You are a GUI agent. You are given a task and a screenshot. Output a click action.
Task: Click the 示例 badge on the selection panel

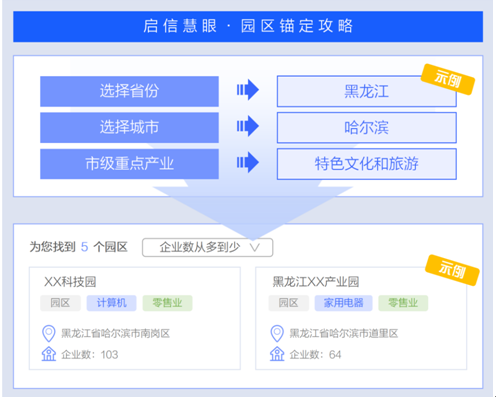(448, 79)
